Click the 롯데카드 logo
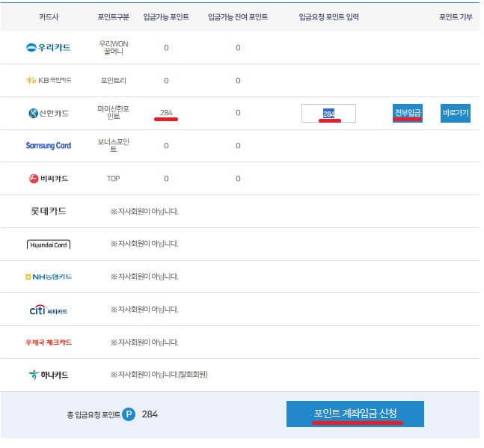 click(x=49, y=211)
